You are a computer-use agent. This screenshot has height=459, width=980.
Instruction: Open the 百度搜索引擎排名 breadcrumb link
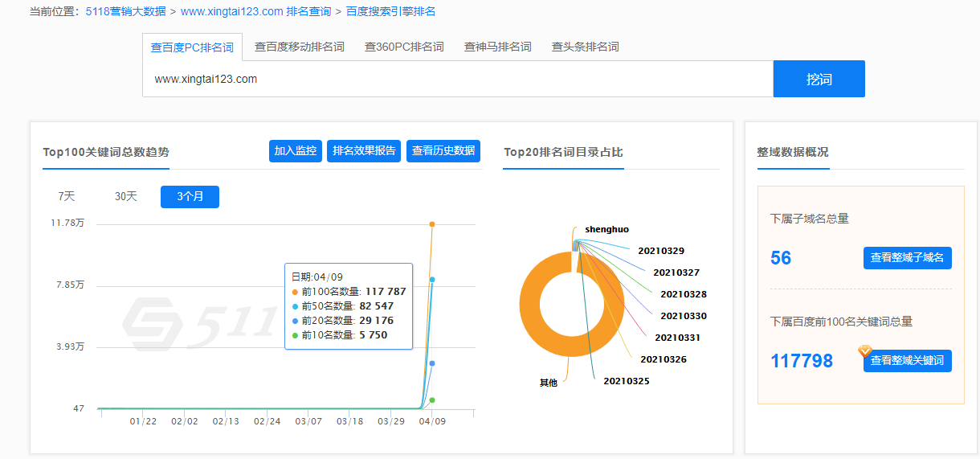391,11
